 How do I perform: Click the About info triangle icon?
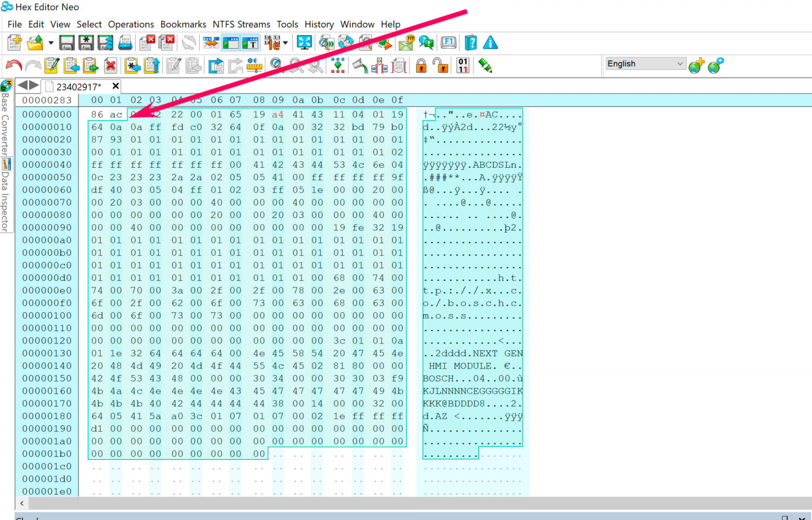coord(490,43)
